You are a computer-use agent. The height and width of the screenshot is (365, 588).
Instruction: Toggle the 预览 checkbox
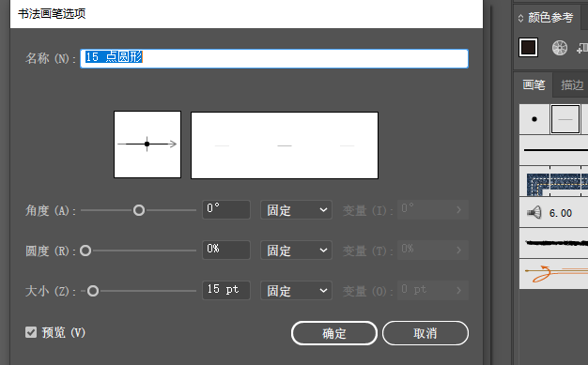point(31,332)
